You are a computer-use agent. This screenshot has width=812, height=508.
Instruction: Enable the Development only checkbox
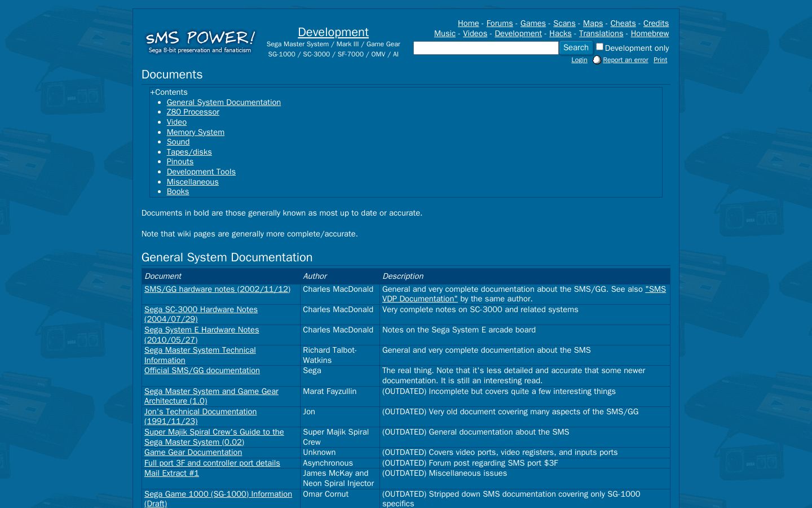(x=599, y=47)
